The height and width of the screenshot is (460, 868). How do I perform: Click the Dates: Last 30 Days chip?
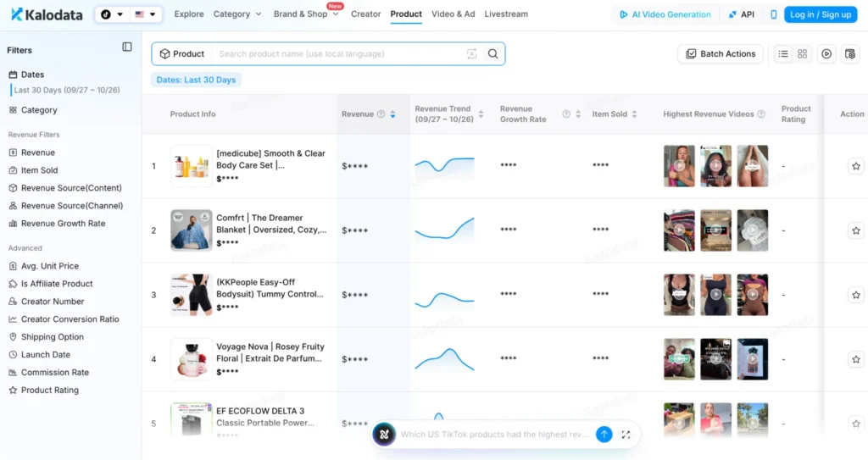click(196, 80)
